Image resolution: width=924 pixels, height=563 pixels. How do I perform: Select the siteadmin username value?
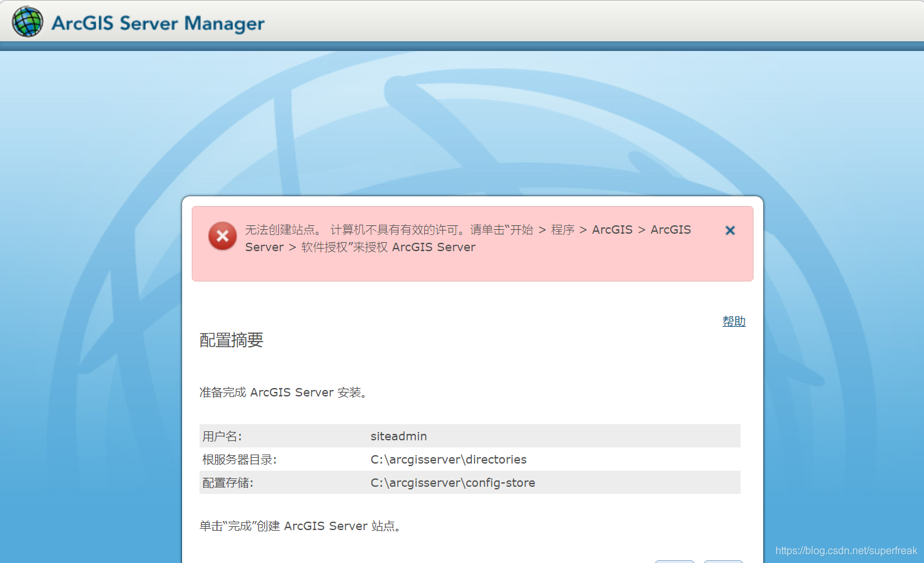point(398,436)
